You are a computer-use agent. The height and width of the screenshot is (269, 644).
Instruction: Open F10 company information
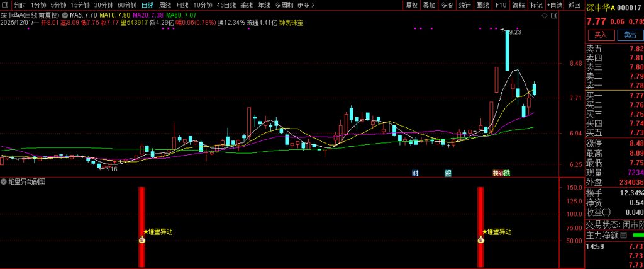click(x=501, y=5)
